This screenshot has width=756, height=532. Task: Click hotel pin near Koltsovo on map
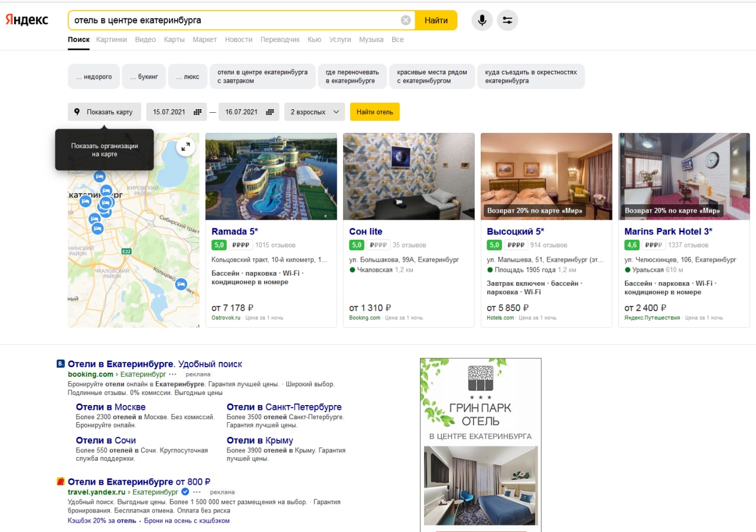tap(181, 285)
